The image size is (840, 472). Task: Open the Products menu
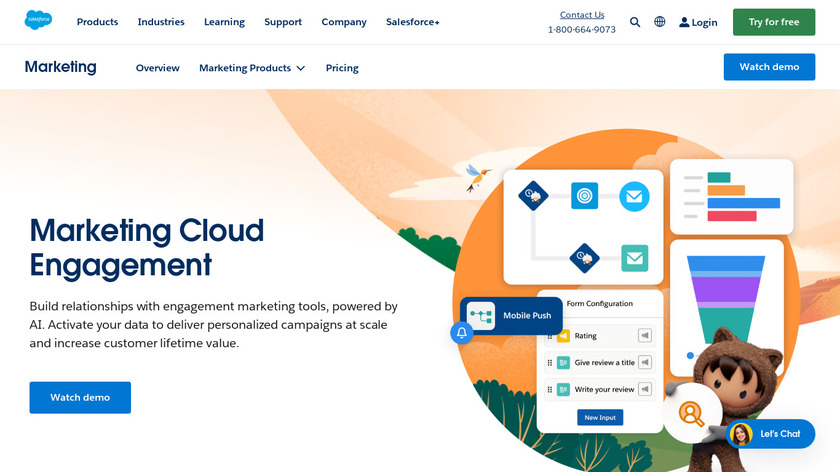coord(98,22)
